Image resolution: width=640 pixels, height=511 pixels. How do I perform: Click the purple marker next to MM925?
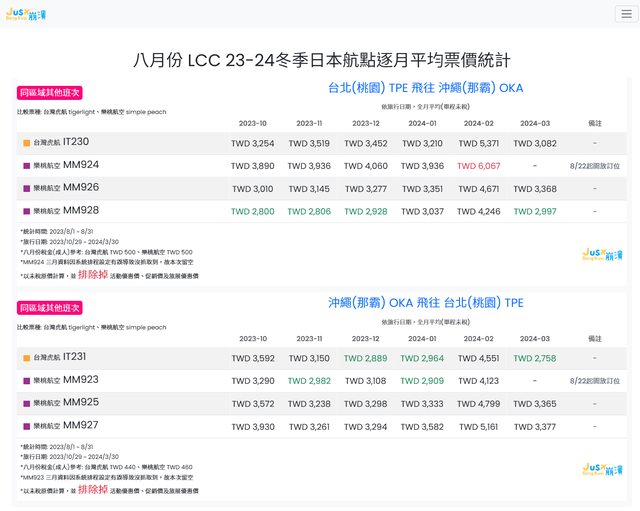pos(27,403)
